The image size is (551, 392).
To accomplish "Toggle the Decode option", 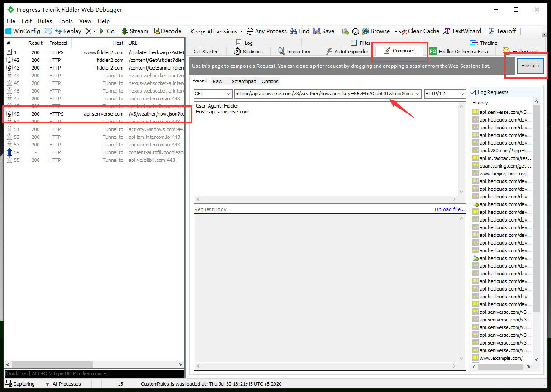I will (167, 31).
